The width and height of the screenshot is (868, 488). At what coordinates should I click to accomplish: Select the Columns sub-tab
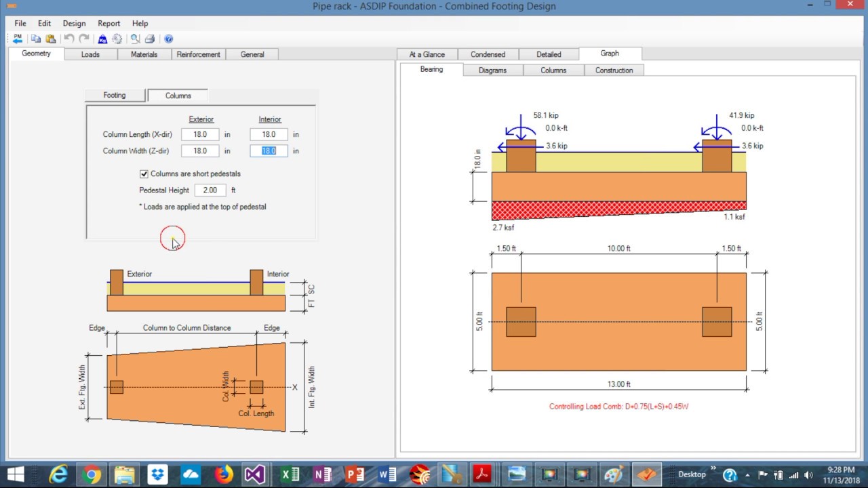pos(178,96)
